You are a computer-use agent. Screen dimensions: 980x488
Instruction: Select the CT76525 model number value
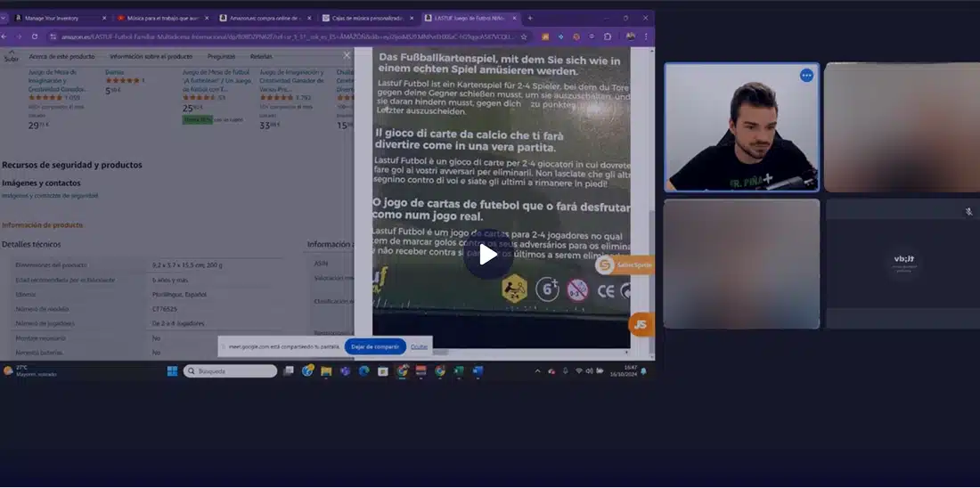[x=165, y=309]
